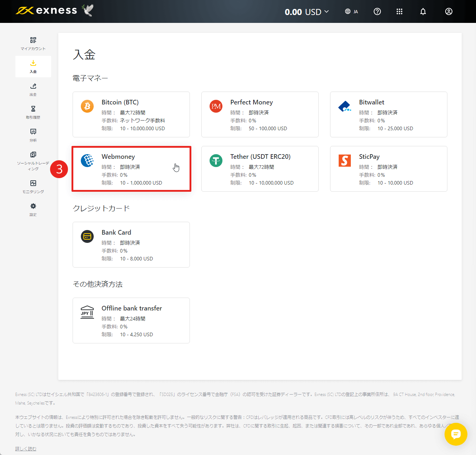476x455 pixels.
Task: Open the withdrawal (出金) sidebar icon
Action: point(33,89)
